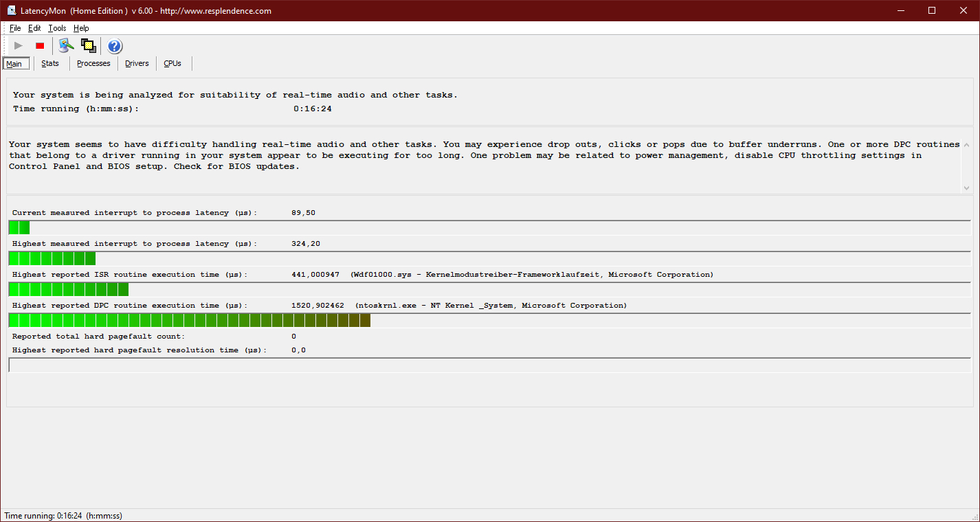Start monitoring with the green play icon
Screen dimensions: 980x522
(x=19, y=46)
